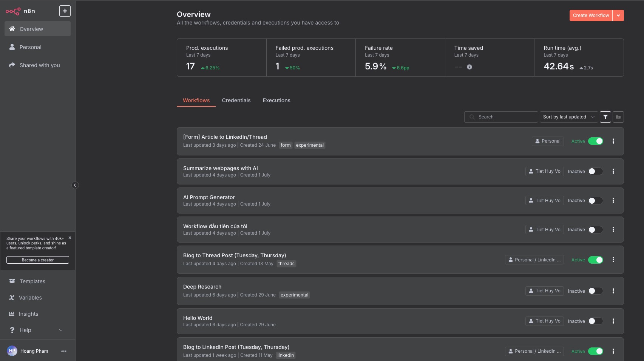
Task: Collapse the sidebar with arrow icon
Action: tap(75, 185)
